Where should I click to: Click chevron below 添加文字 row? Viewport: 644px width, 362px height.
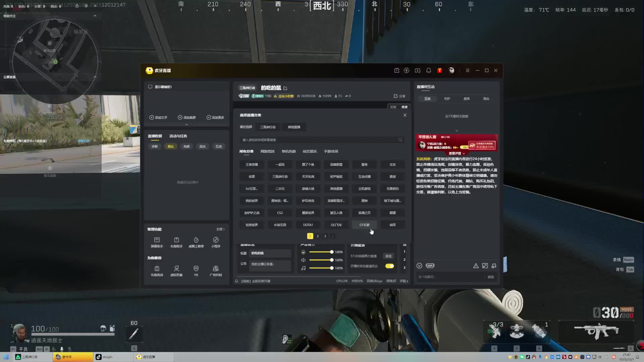coord(186,124)
